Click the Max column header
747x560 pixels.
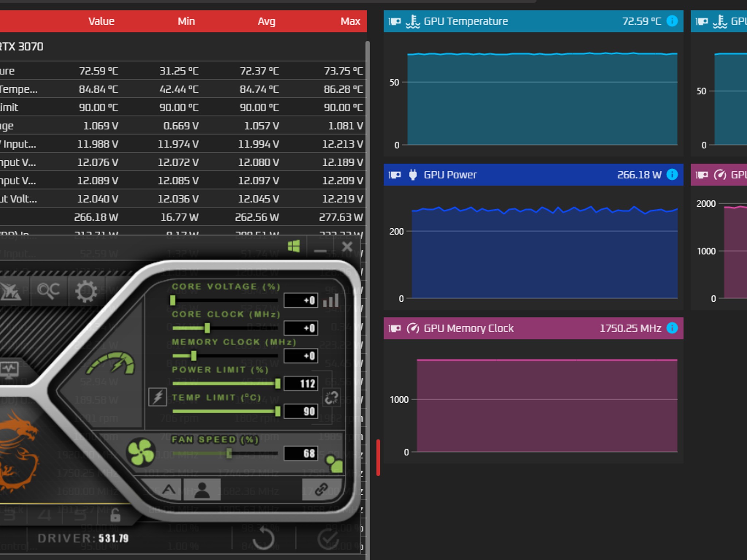(x=350, y=21)
